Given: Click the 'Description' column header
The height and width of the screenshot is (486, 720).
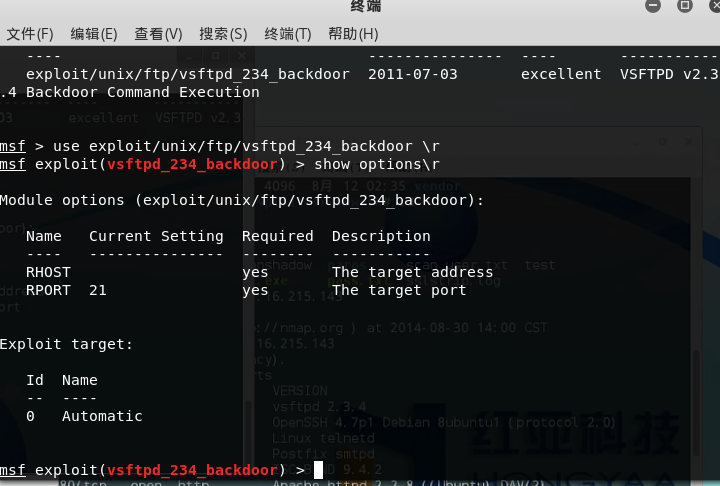Looking at the screenshot, I should 381,236.
